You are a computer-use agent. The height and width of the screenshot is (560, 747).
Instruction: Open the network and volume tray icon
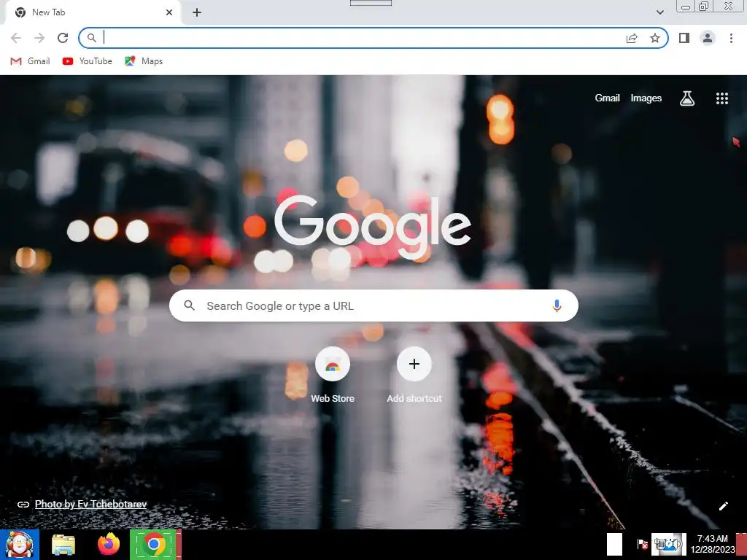pyautogui.click(x=669, y=544)
